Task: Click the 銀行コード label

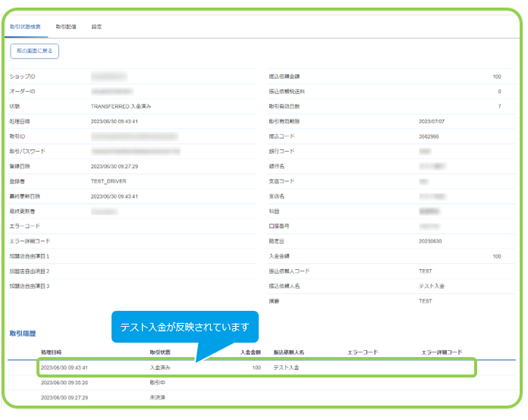Action: pyautogui.click(x=281, y=152)
